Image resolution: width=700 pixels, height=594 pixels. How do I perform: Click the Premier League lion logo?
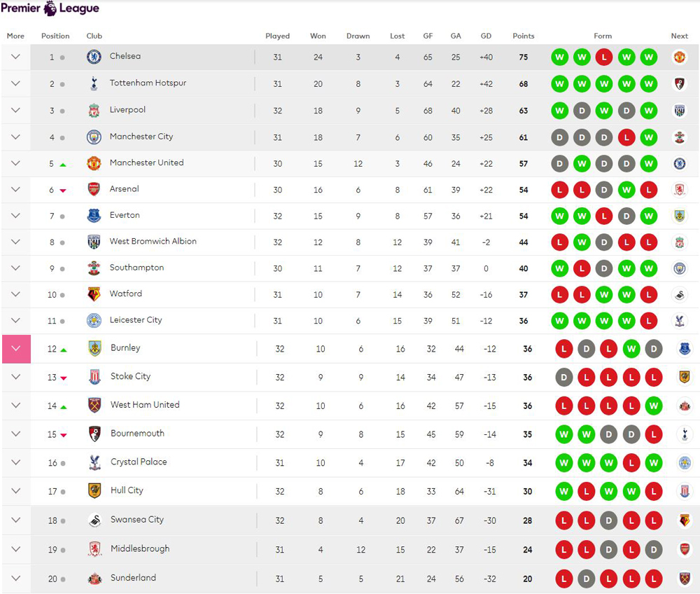(50, 8)
